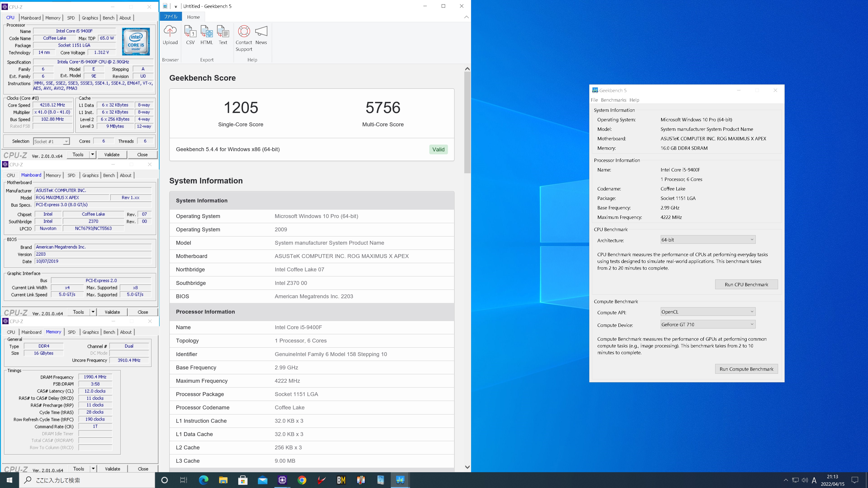Open Microsoft Store from the taskbar
Screen dimensions: 868x488
[243, 480]
